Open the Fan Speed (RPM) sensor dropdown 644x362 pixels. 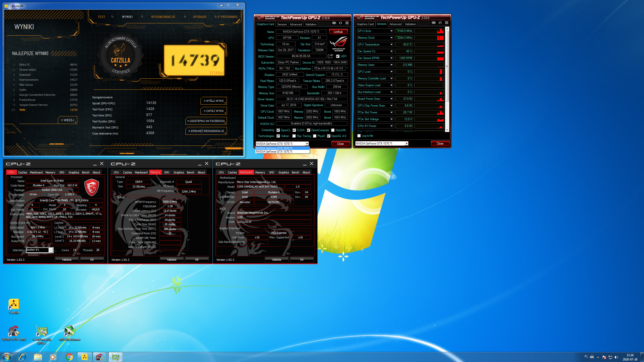pyautogui.click(x=391, y=58)
